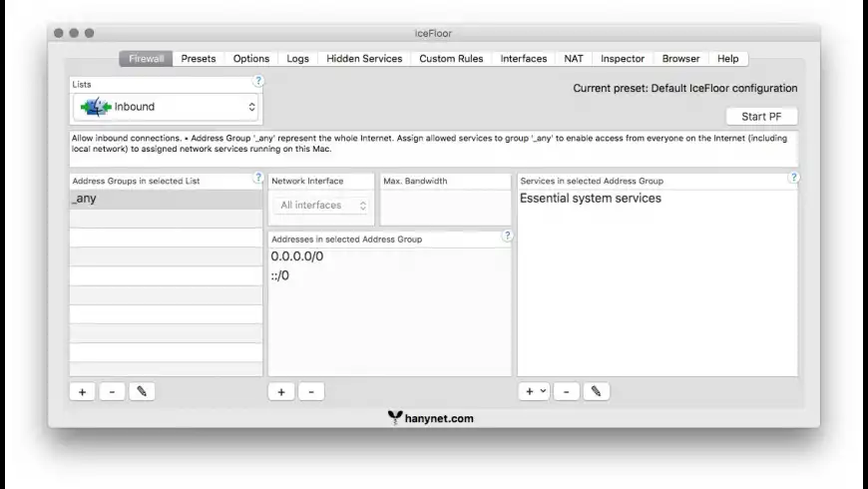Open the Logs tab
868x489 pixels.
[298, 59]
